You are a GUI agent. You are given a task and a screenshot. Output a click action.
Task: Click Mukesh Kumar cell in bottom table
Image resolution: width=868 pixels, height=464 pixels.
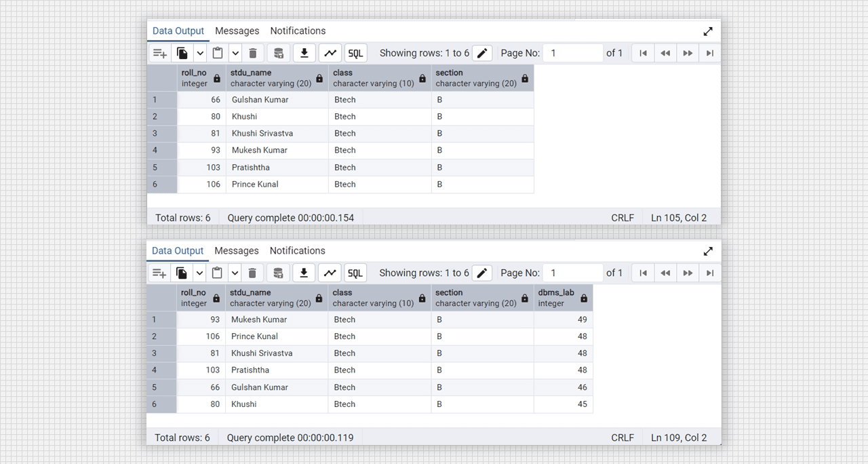pyautogui.click(x=277, y=320)
